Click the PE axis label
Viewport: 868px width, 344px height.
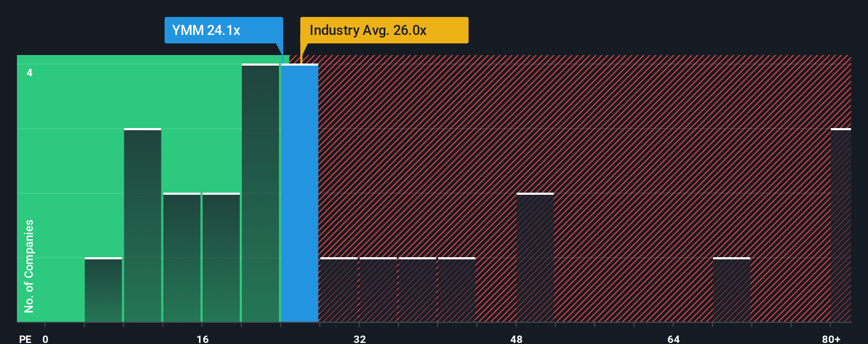click(25, 339)
